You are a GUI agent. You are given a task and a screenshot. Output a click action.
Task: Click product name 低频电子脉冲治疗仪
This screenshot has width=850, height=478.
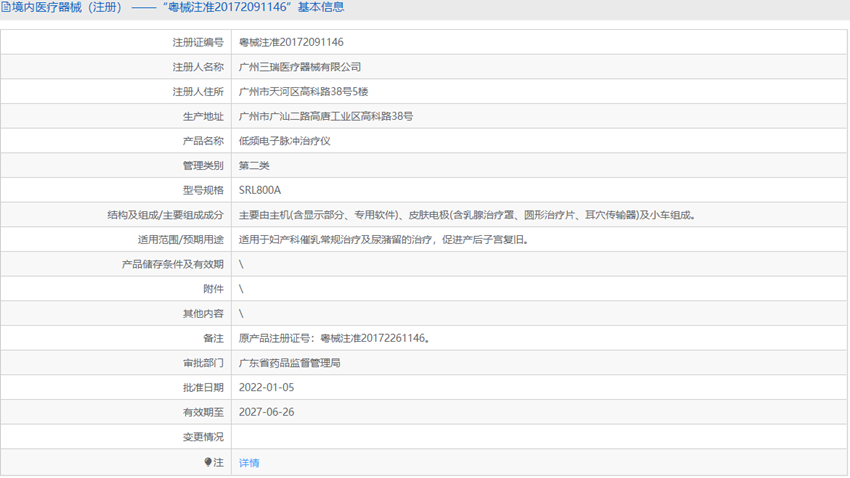click(285, 141)
